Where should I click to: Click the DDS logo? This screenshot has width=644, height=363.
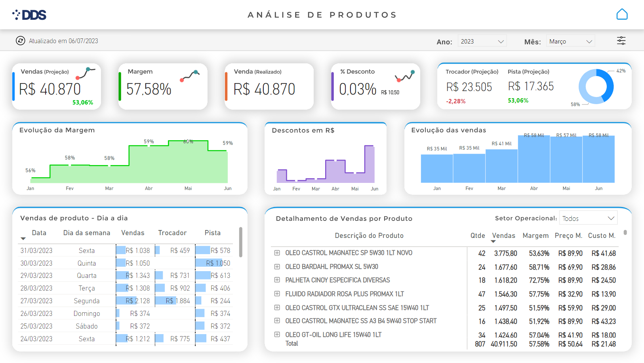(x=29, y=15)
